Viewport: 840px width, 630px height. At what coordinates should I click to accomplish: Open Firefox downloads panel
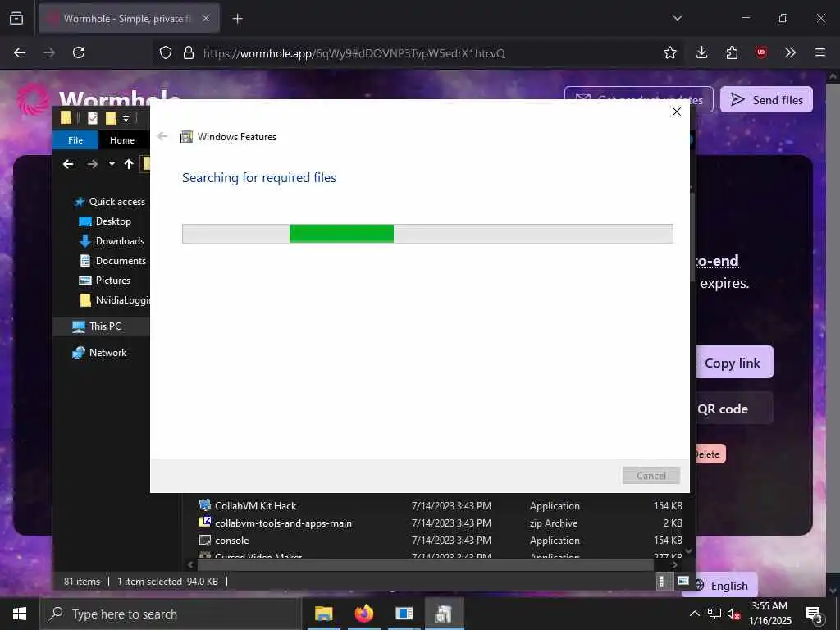(702, 52)
